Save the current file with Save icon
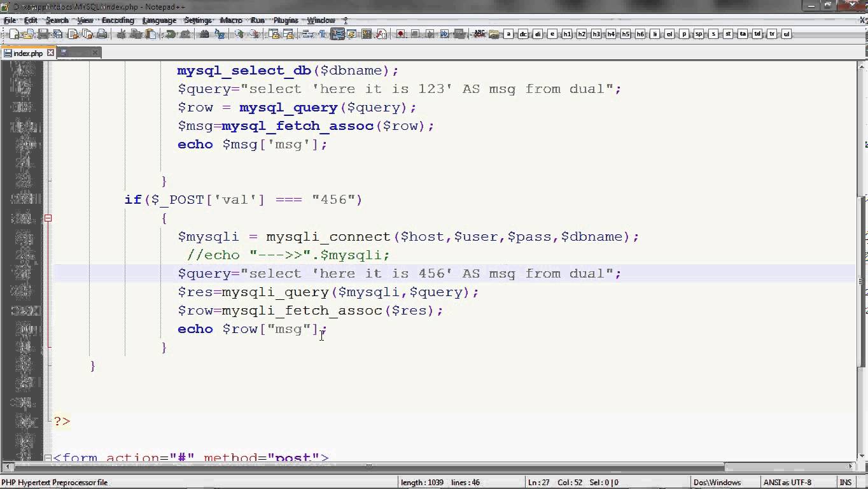The height and width of the screenshot is (489, 868). click(43, 34)
